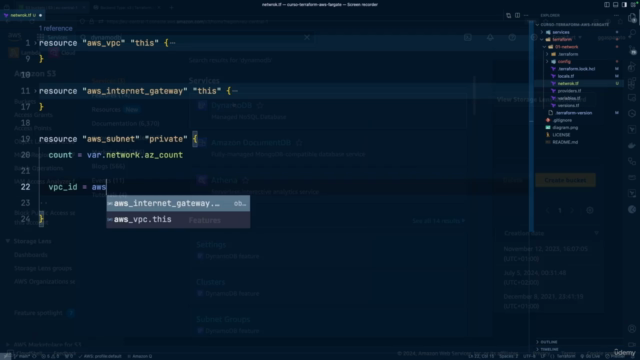640x360 pixels.
Task: Change encoding via UTF-8 status item
Action: tap(529, 356)
